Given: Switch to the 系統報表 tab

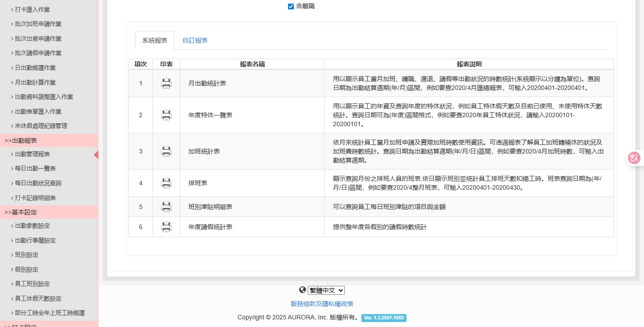Looking at the screenshot, I should 155,40.
